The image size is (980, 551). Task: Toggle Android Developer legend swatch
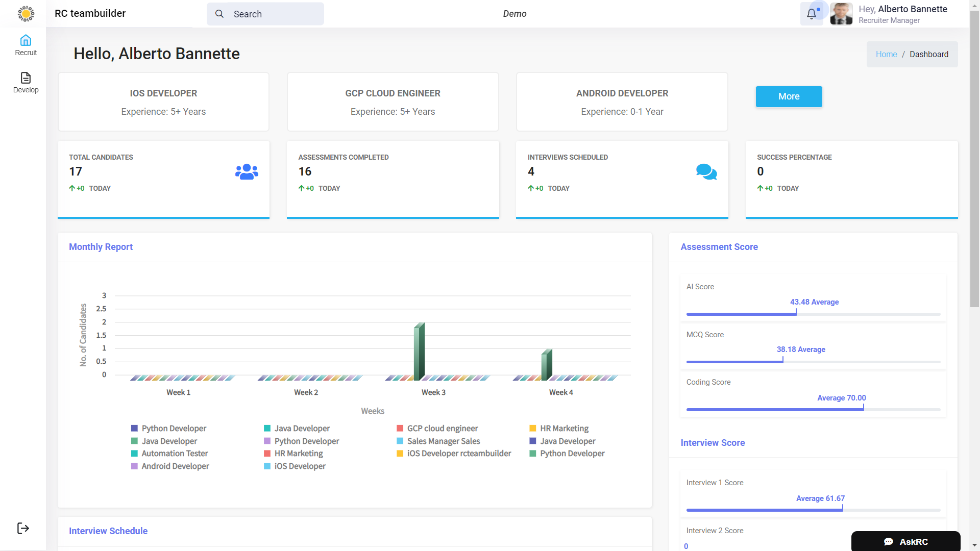click(135, 466)
